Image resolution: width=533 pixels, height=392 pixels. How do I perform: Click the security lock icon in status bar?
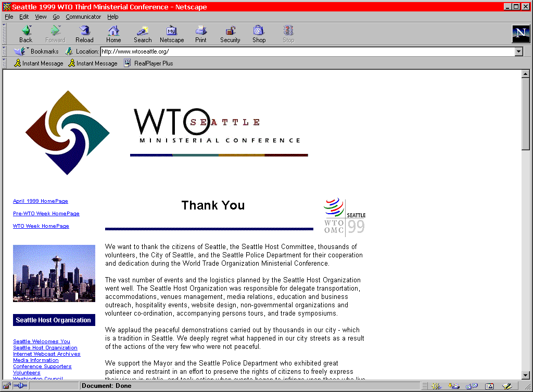[x=7, y=386]
